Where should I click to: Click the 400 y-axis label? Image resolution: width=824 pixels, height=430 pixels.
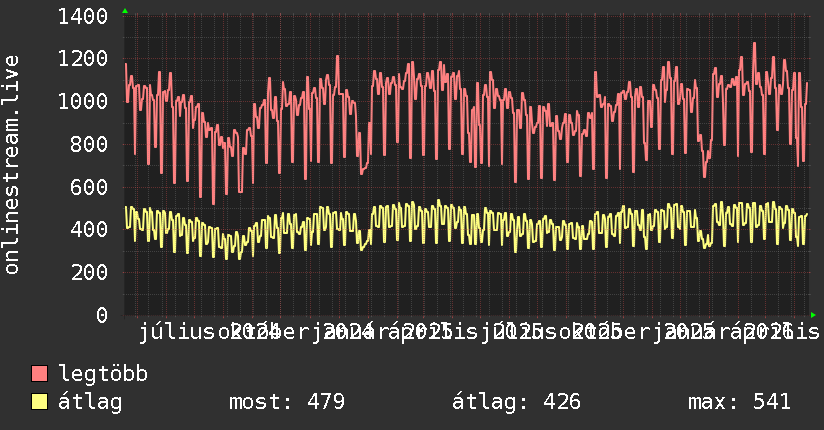(x=89, y=229)
